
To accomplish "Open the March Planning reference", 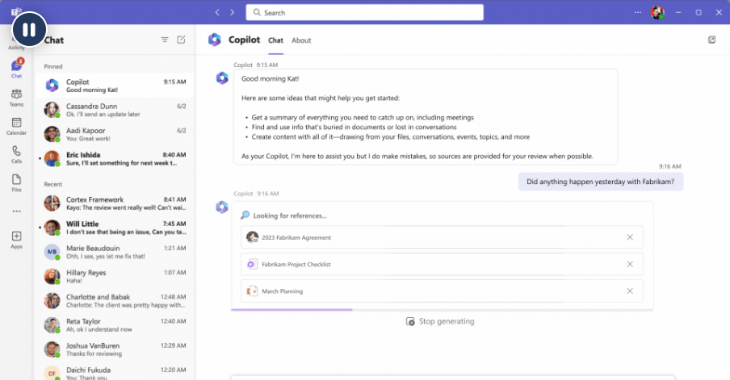I will (x=442, y=291).
